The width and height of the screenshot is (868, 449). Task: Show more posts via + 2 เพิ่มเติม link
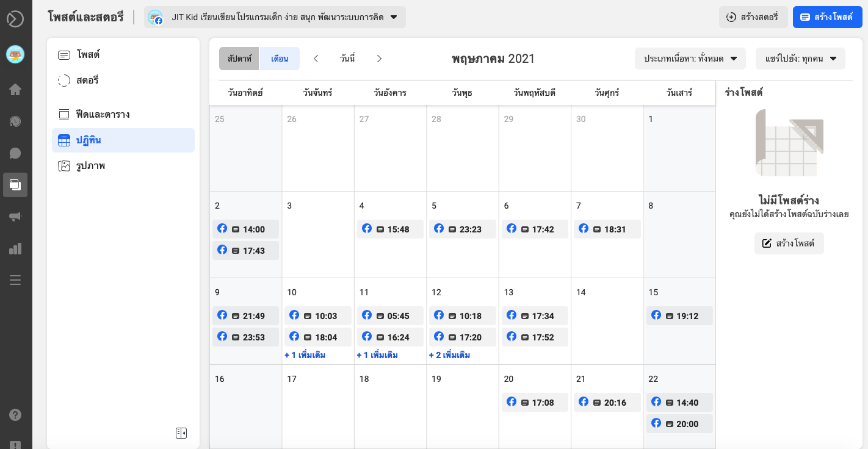[449, 355]
